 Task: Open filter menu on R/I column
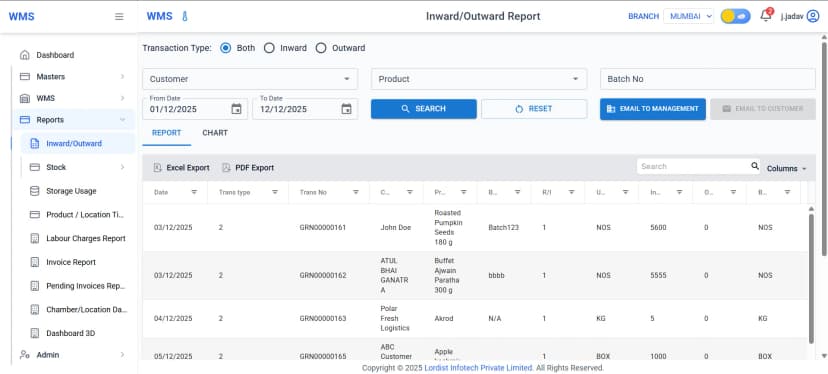[571, 192]
